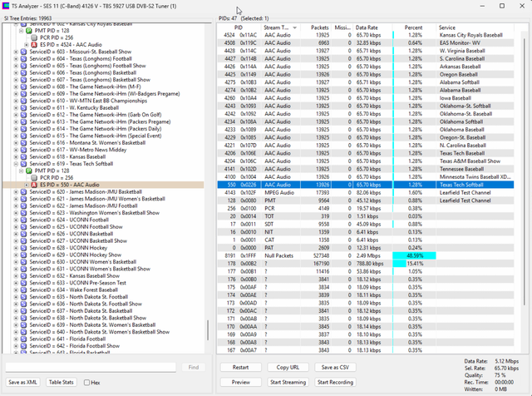Viewport: 532px width, 396px height.
Task: Click red audio icon of ES PID 4524
Action: pos(34,44)
